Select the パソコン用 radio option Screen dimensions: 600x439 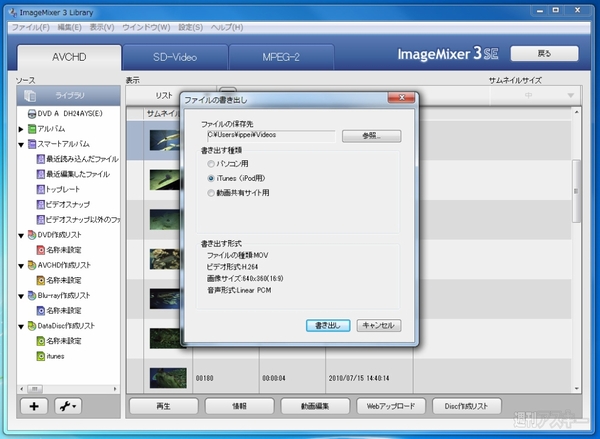point(209,163)
